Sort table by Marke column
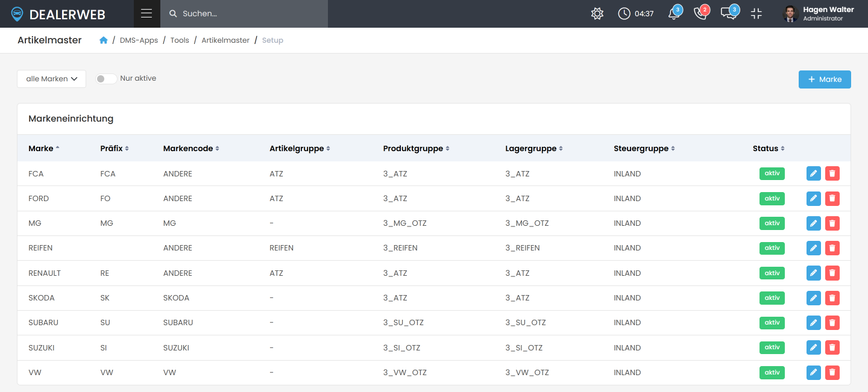This screenshot has width=868, height=392. click(x=44, y=149)
